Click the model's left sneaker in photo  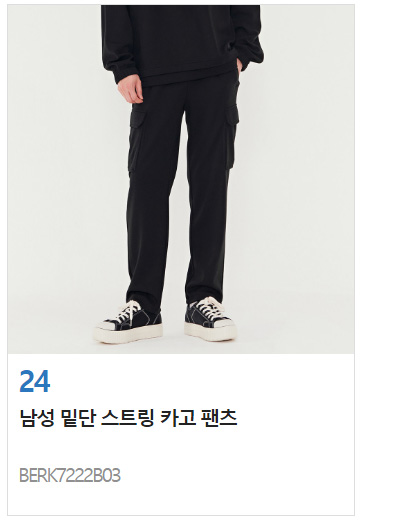128,322
